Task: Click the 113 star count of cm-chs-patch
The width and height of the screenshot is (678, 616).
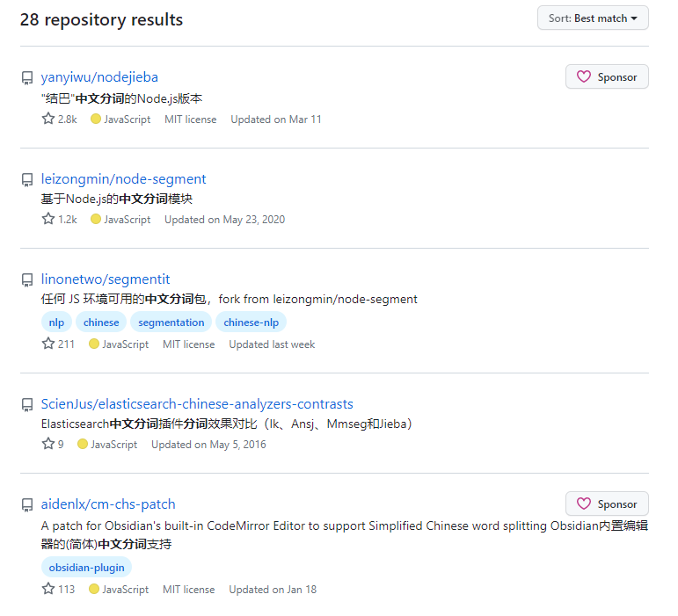Action: click(x=58, y=590)
